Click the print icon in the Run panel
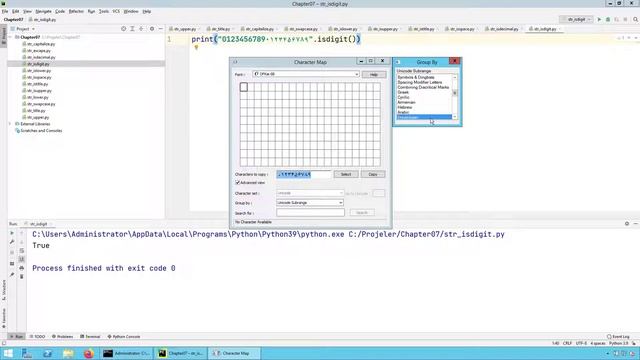 click(x=22, y=268)
